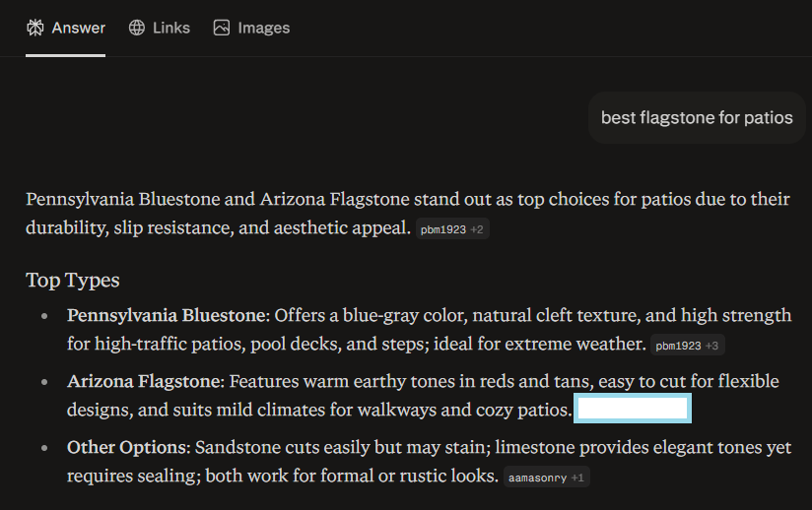Open the Images tab
The height and width of the screenshot is (510, 812).
coord(263,28)
